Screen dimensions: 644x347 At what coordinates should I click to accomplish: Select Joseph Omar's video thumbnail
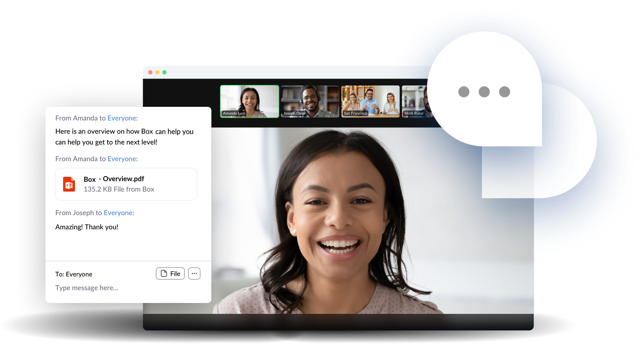tap(310, 102)
